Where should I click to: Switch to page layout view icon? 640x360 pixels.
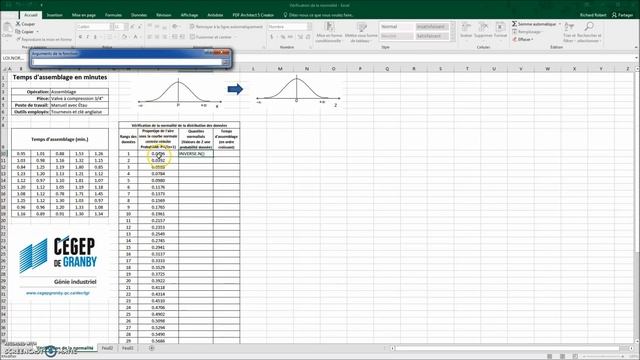pyautogui.click(x=562, y=356)
